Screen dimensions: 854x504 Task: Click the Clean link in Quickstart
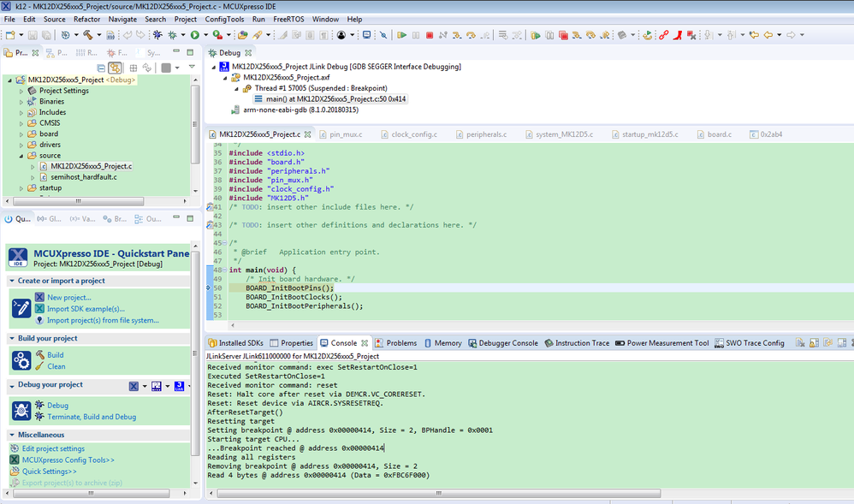56,367
